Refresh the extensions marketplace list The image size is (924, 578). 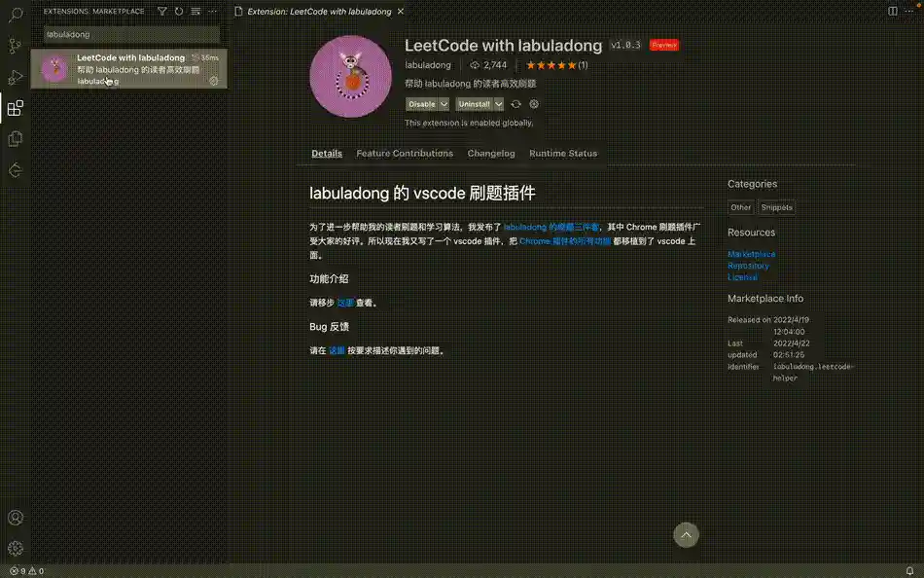(179, 12)
